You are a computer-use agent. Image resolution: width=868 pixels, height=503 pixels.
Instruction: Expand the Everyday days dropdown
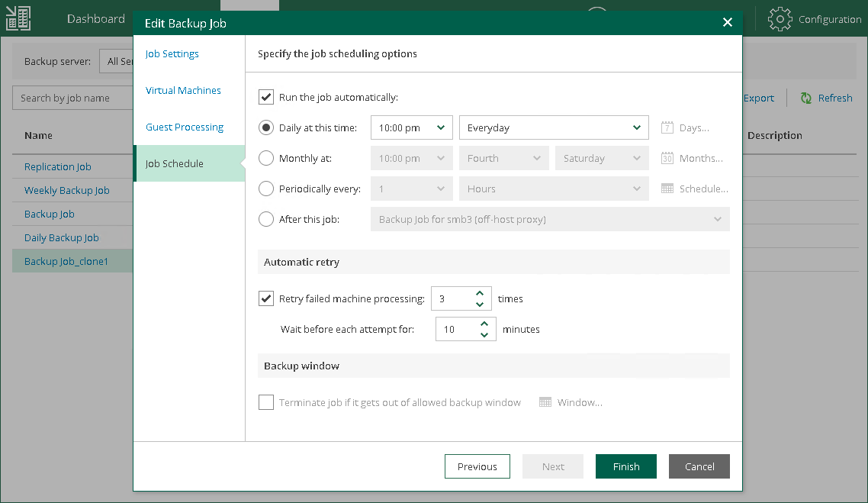553,127
